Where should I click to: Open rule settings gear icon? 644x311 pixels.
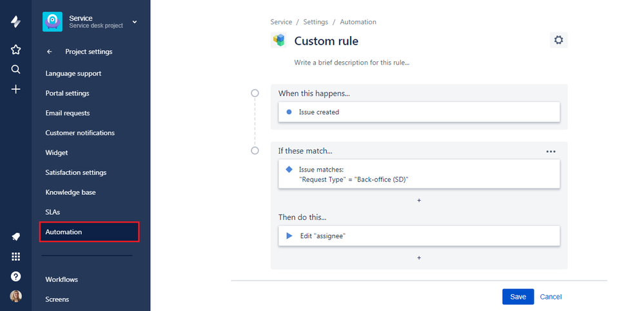(x=558, y=40)
